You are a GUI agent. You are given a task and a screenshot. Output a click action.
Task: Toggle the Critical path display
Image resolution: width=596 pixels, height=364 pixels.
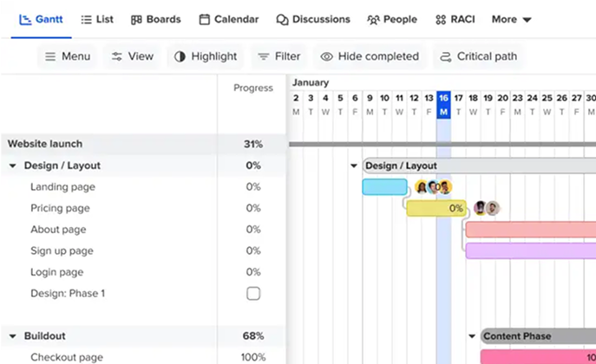click(x=479, y=56)
